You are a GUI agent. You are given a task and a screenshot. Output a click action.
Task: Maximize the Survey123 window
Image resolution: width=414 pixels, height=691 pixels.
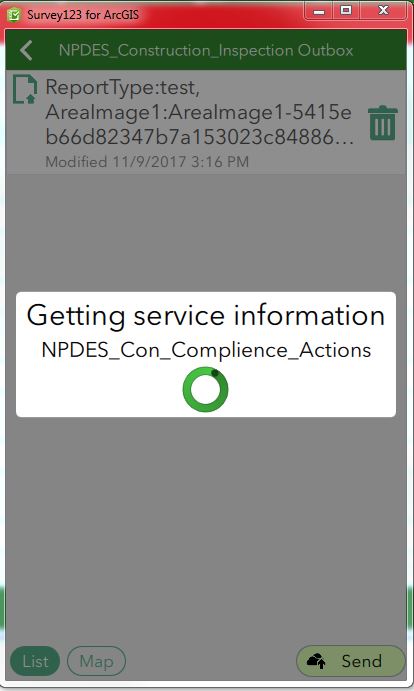click(x=346, y=11)
